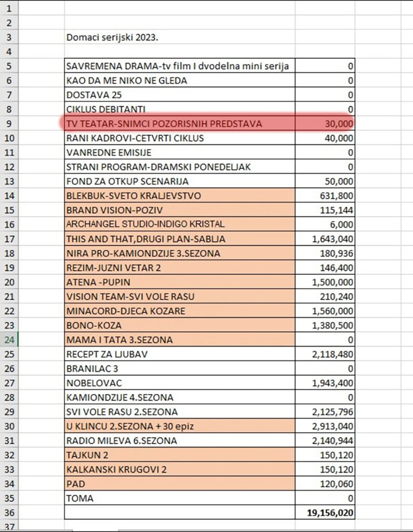413x532 pixels.
Task: Click the value 631,800
Action: pyautogui.click(x=336, y=196)
